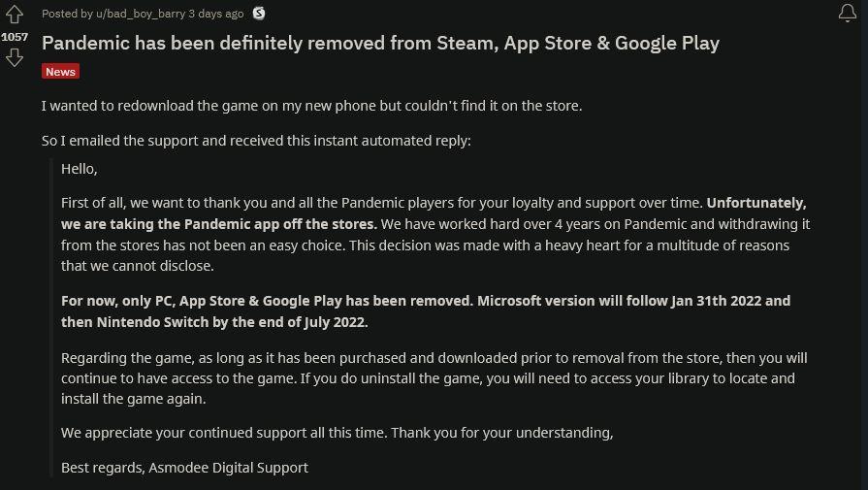The width and height of the screenshot is (868, 490).
Task: Click the 'I wanted to redownload the game' sentence
Action: point(311,105)
